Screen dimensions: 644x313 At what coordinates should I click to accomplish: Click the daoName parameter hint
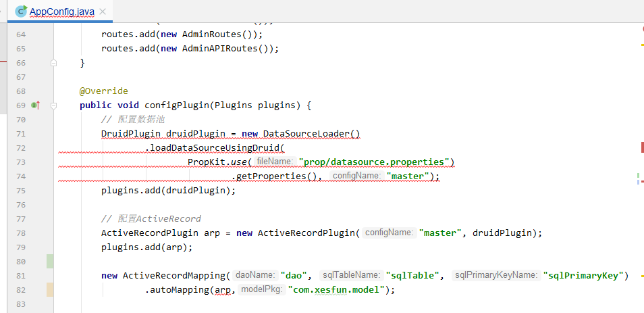(255, 275)
